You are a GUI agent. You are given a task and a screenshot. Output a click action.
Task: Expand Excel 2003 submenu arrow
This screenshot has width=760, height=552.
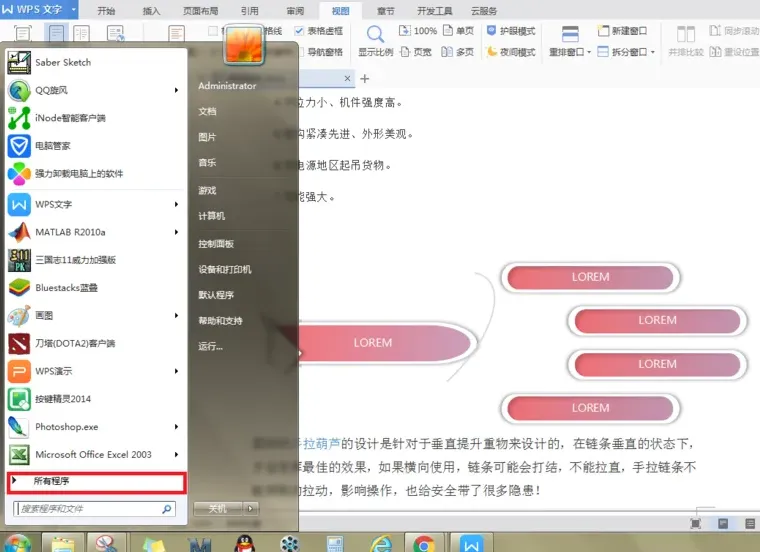click(x=176, y=455)
